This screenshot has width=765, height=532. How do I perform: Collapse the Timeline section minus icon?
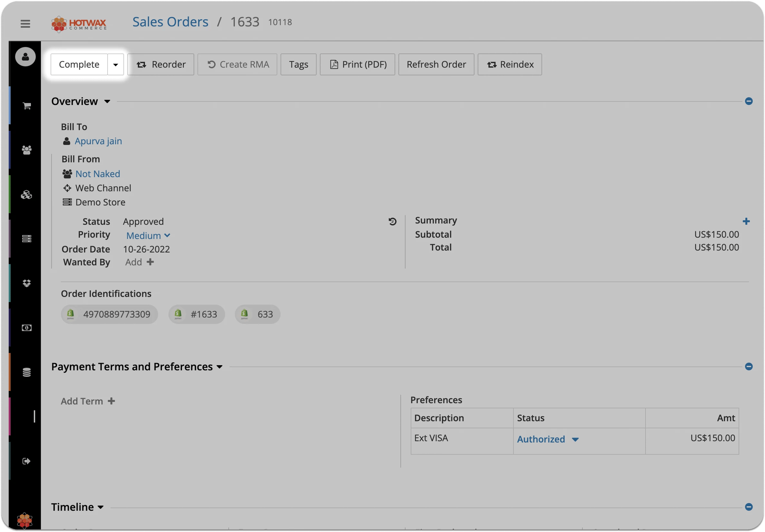[x=749, y=507]
